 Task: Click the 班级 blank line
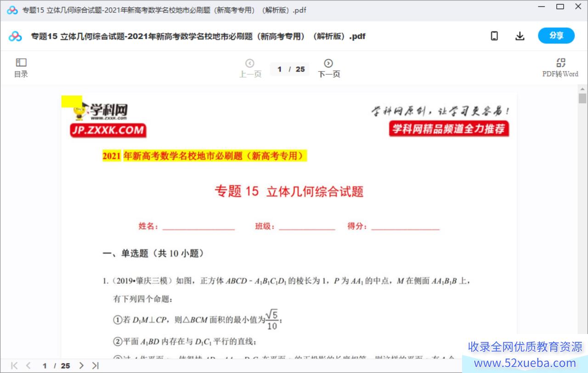click(x=307, y=227)
